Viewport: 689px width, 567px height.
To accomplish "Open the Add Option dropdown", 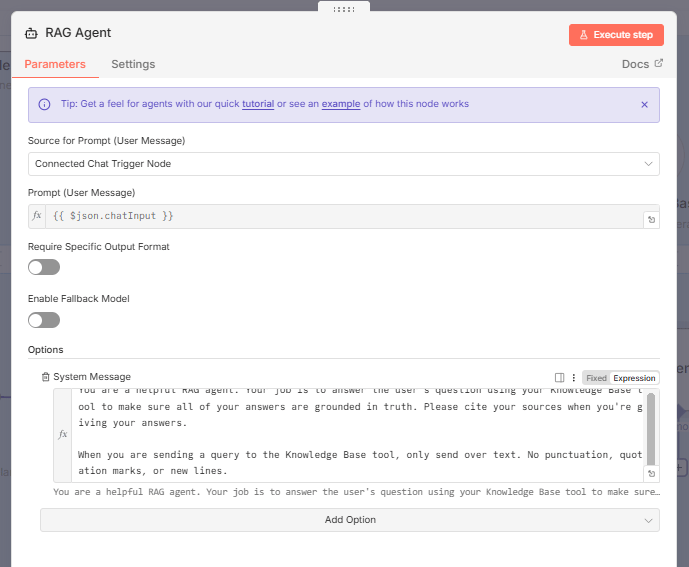I will click(x=350, y=520).
